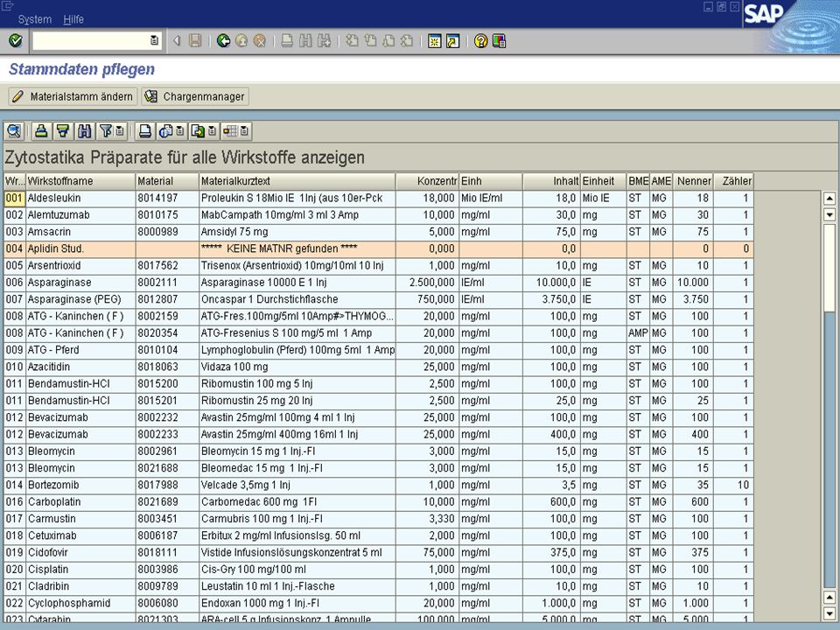Click the AMP cell in the BME column
This screenshot has height=630, width=840.
point(639,333)
